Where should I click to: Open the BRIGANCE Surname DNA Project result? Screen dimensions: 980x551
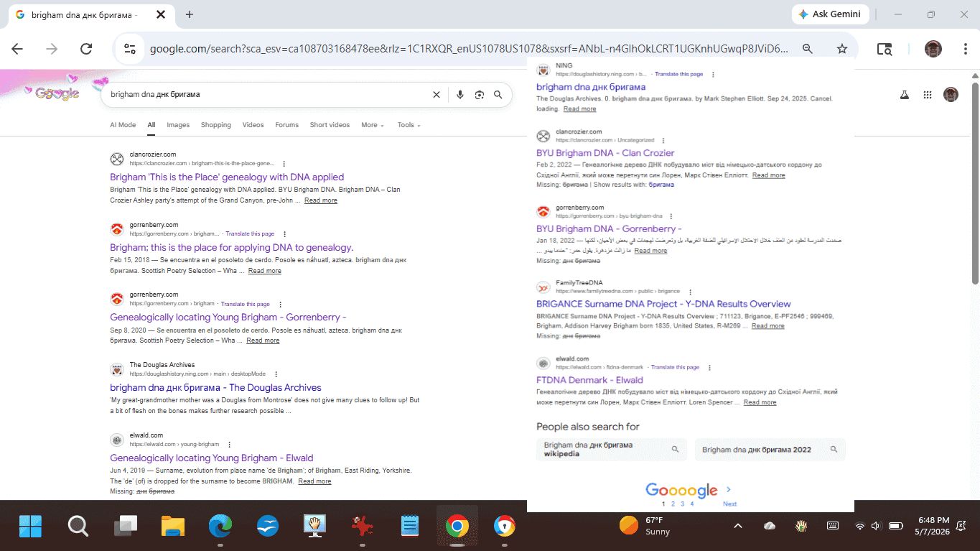click(x=663, y=304)
